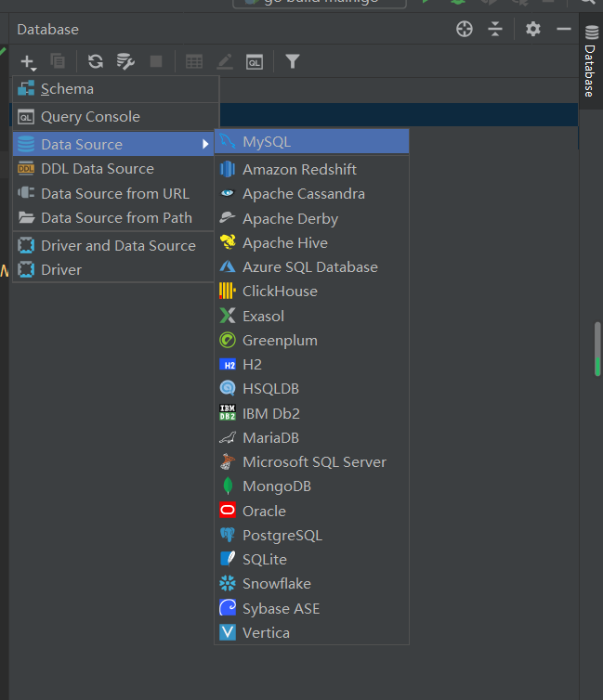The width and height of the screenshot is (603, 700).
Task: Open Data Source Properties wrench icon
Action: (x=125, y=61)
